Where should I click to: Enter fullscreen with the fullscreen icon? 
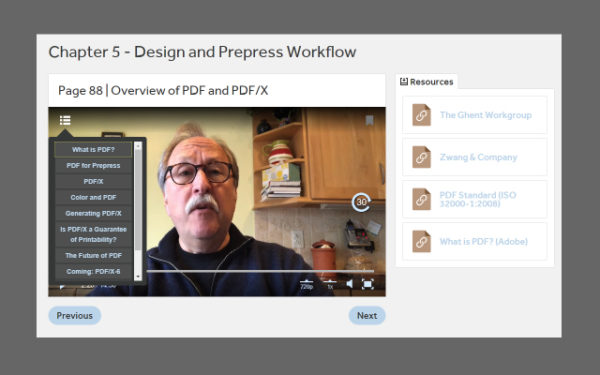368,284
